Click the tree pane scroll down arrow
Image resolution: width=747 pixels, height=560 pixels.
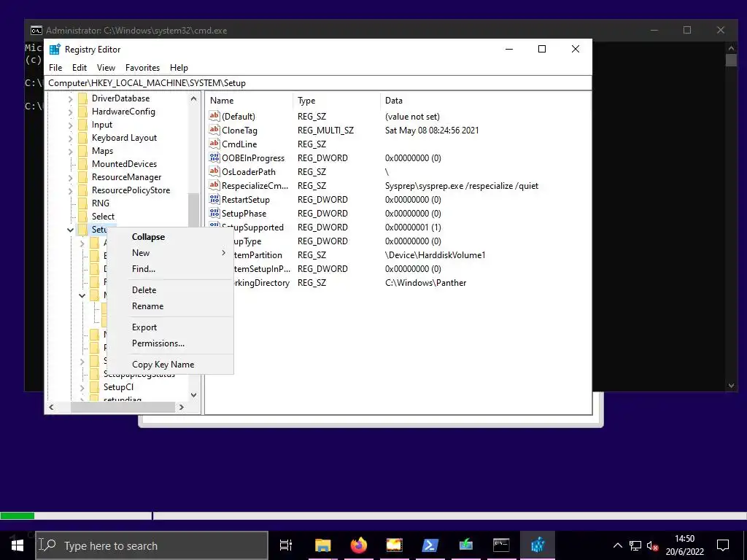click(x=193, y=394)
